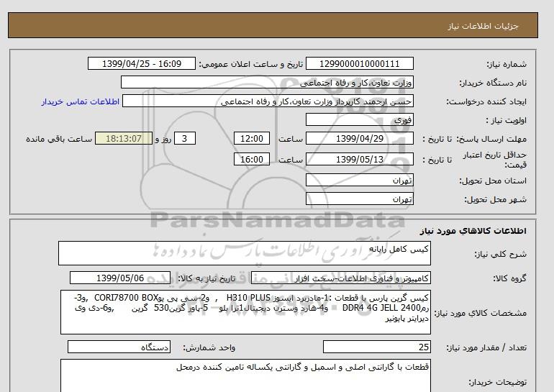Click the گروه کالا field کامپیوتر و فناوری اطلاعات
The width and height of the screenshot is (554, 392).
[341, 278]
